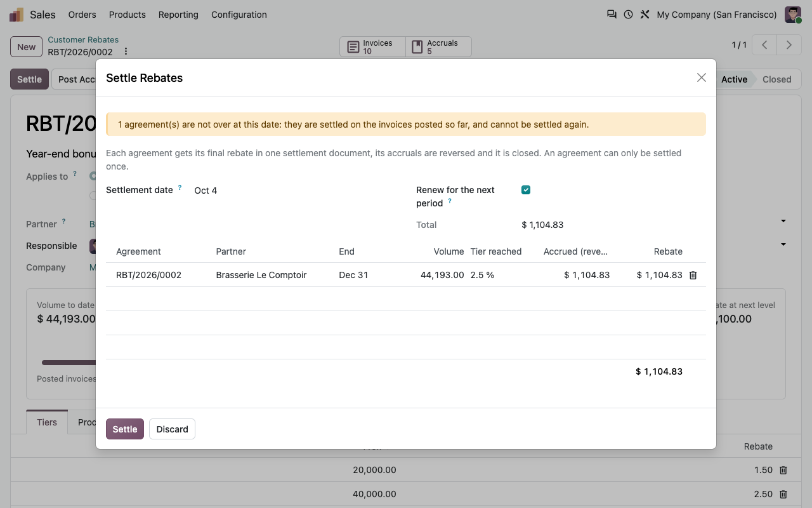Open the Orders menu
The image size is (812, 508).
click(82, 15)
